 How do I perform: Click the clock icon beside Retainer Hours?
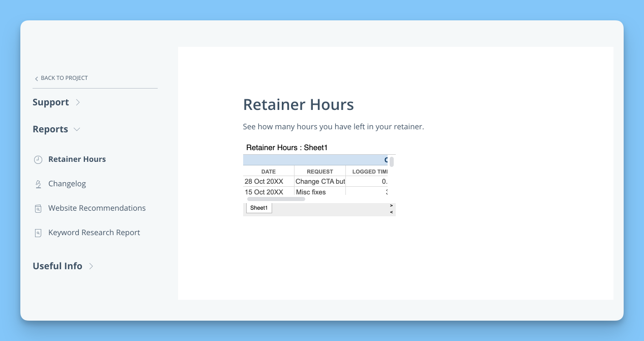click(38, 159)
